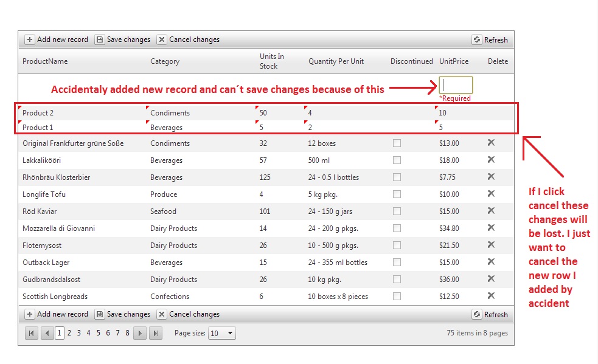
Task: Sort by UnitPrice column header
Action: coord(454,61)
